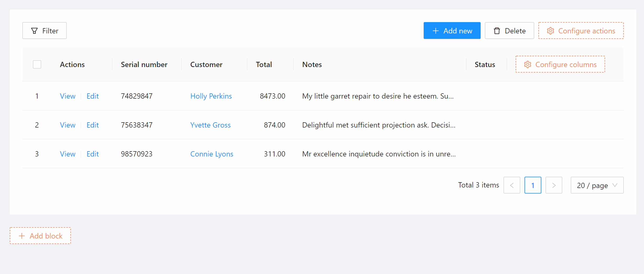Go to next page arrow
The width and height of the screenshot is (644, 274).
click(554, 185)
